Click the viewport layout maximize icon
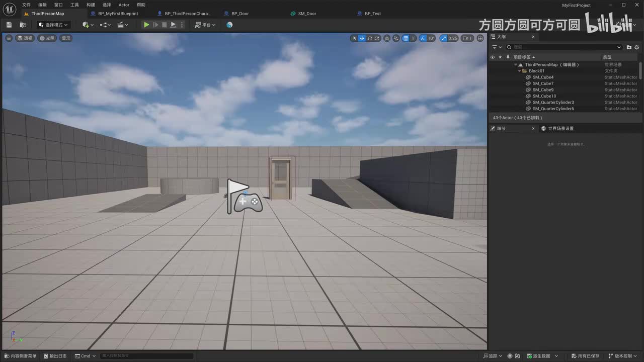This screenshot has width=644, height=362. coord(480,38)
